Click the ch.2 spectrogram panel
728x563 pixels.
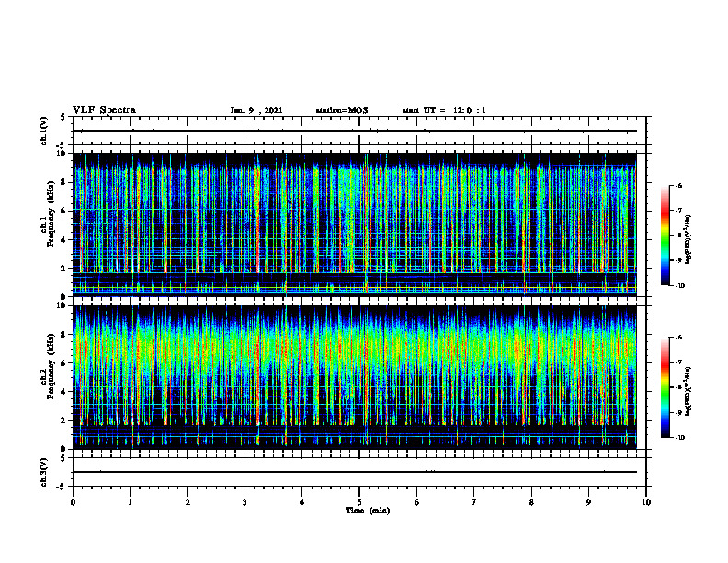click(355, 377)
